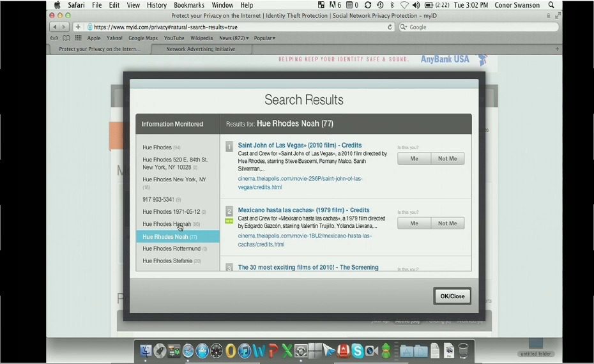Open the Window menu

tap(222, 5)
